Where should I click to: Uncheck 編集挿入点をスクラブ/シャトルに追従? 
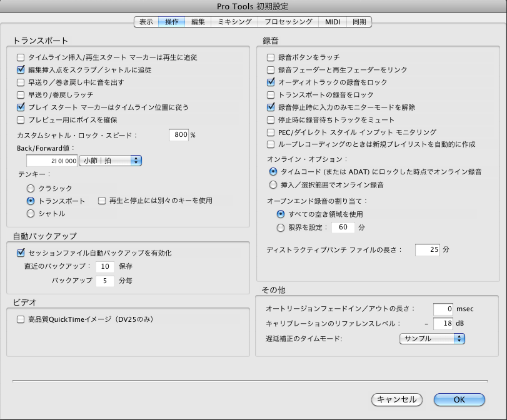click(x=21, y=70)
